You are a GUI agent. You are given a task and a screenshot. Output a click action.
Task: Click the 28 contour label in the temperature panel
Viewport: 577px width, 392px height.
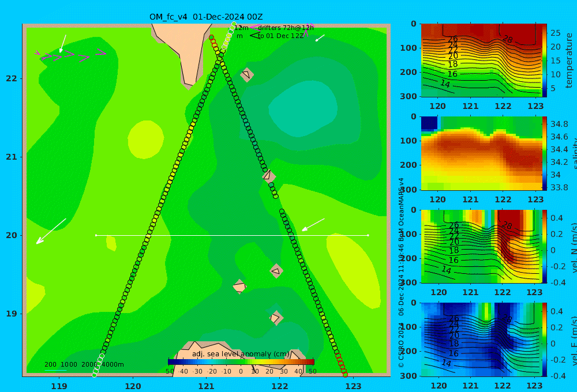[507, 39]
